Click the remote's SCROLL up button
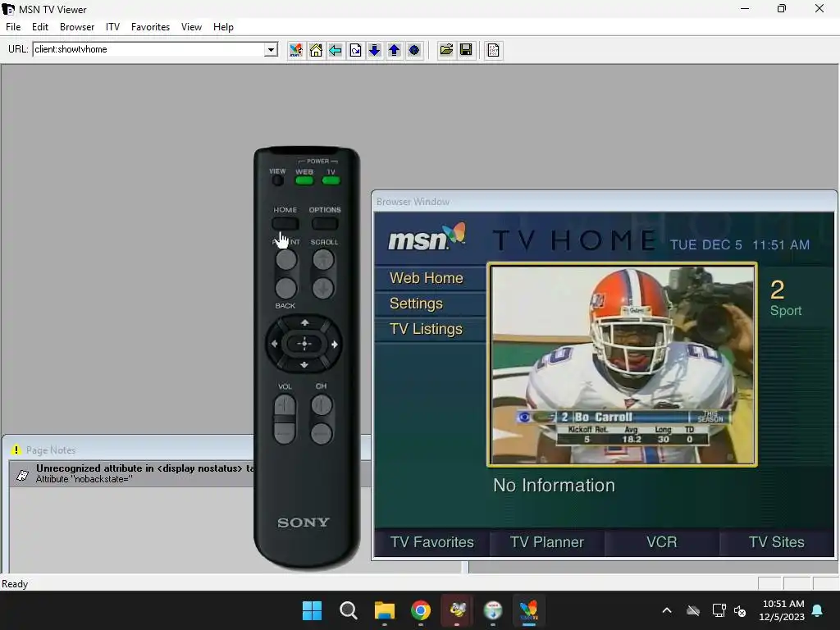 point(323,260)
